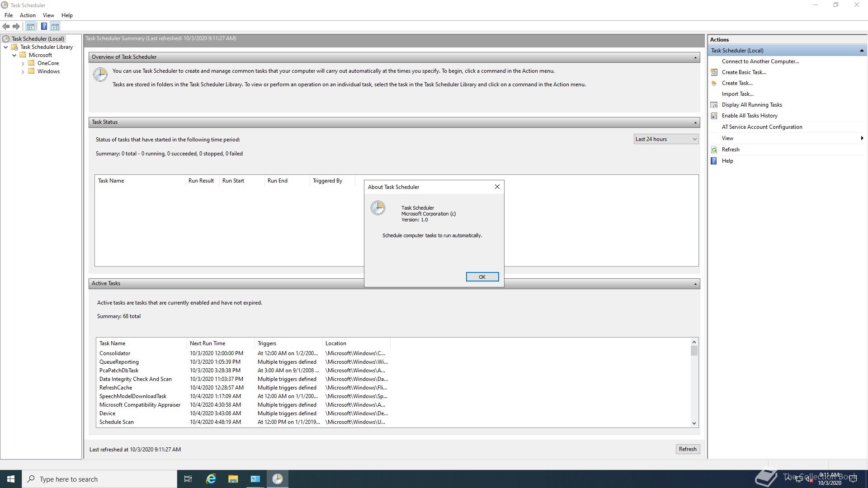Select the Windows folder in tree
The image size is (868, 488).
pos(48,71)
